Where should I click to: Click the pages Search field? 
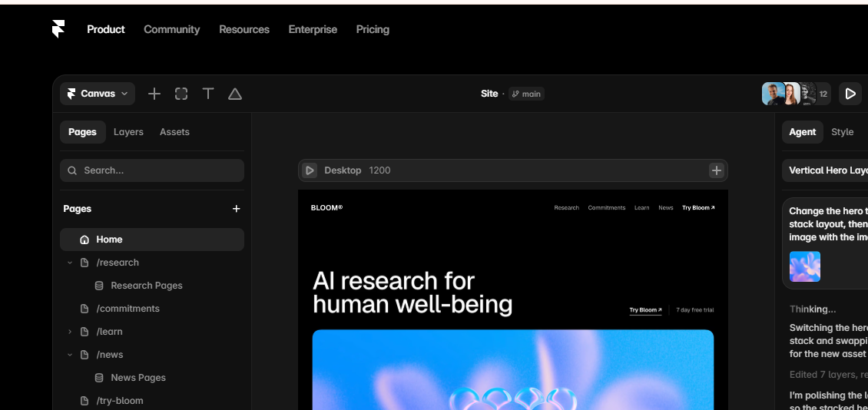click(152, 170)
